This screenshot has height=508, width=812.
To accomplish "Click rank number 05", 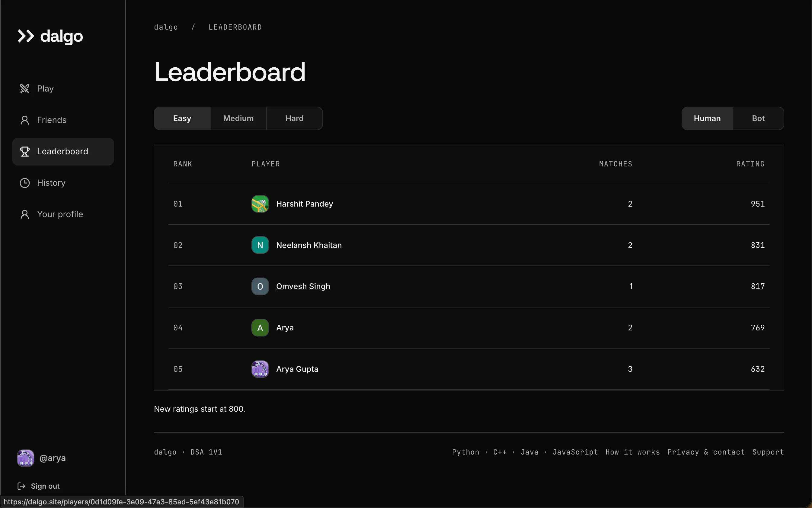I will pos(178,369).
